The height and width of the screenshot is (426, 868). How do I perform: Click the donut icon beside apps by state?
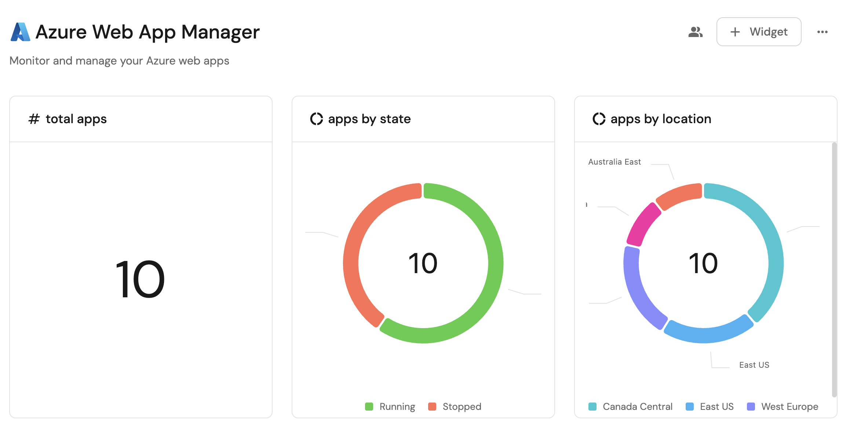click(x=316, y=119)
